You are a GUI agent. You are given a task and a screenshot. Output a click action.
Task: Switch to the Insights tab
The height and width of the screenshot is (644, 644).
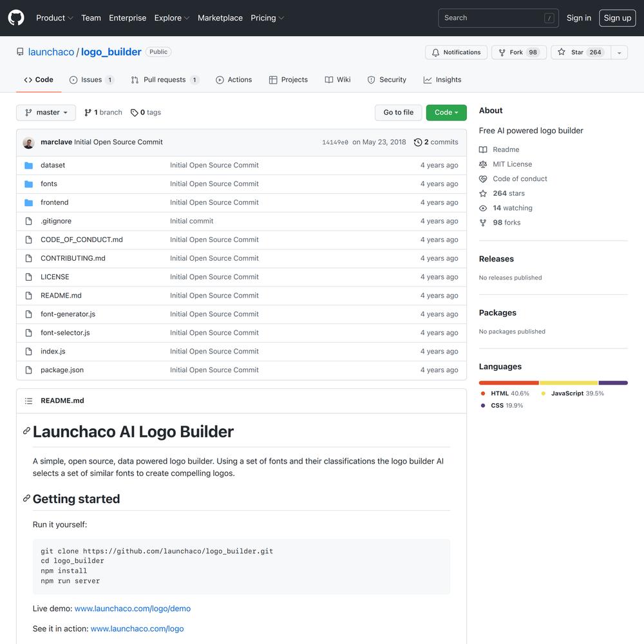pyautogui.click(x=442, y=80)
